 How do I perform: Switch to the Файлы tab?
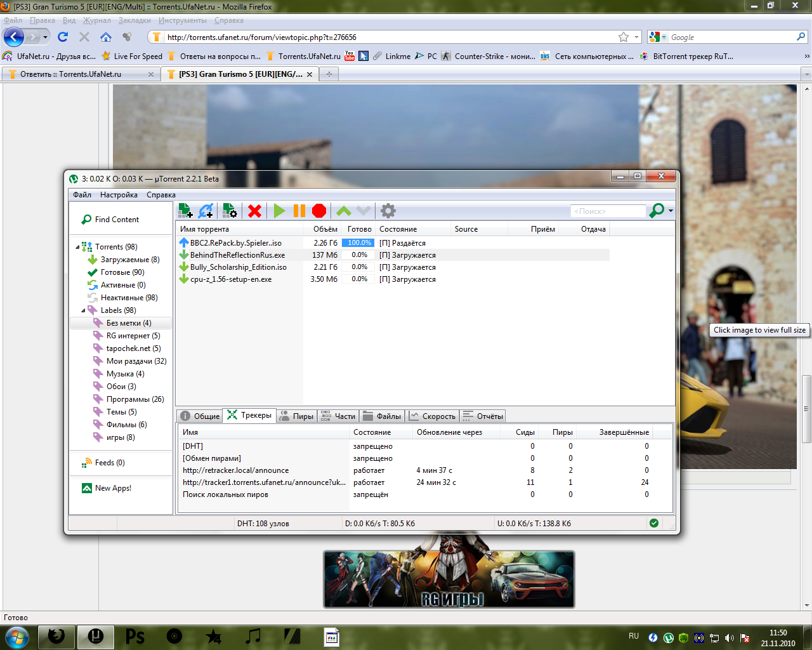click(x=382, y=416)
